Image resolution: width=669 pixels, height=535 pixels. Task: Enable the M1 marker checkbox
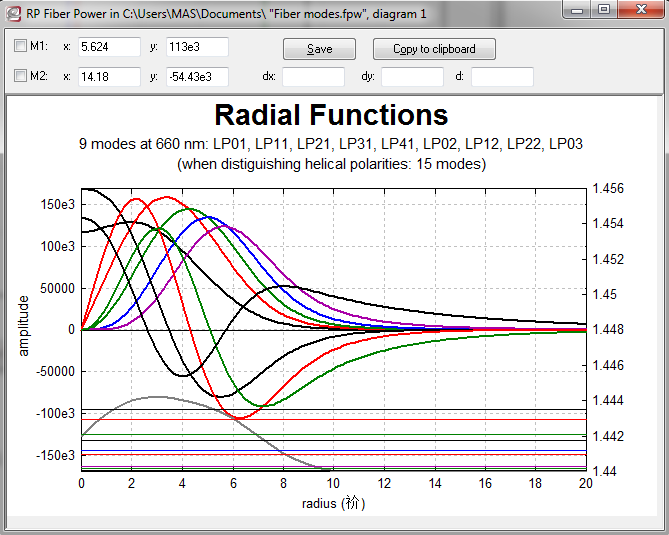[x=21, y=47]
